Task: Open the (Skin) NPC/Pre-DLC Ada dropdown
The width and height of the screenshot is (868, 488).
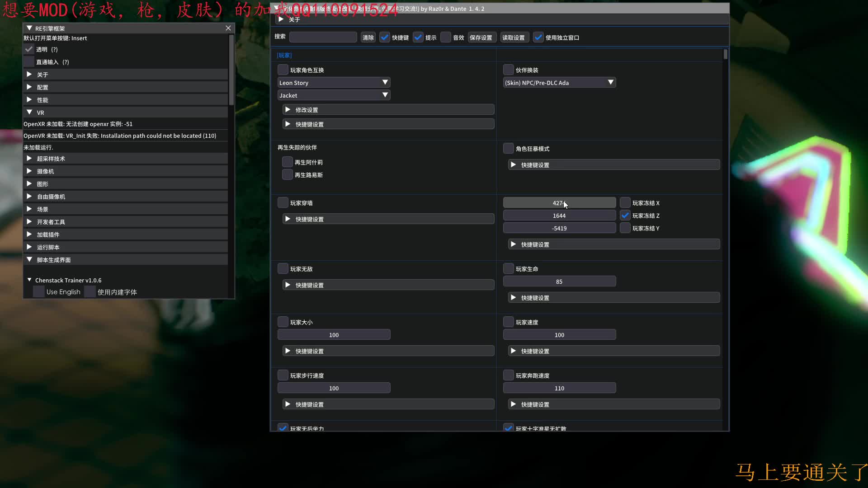Action: [x=559, y=82]
